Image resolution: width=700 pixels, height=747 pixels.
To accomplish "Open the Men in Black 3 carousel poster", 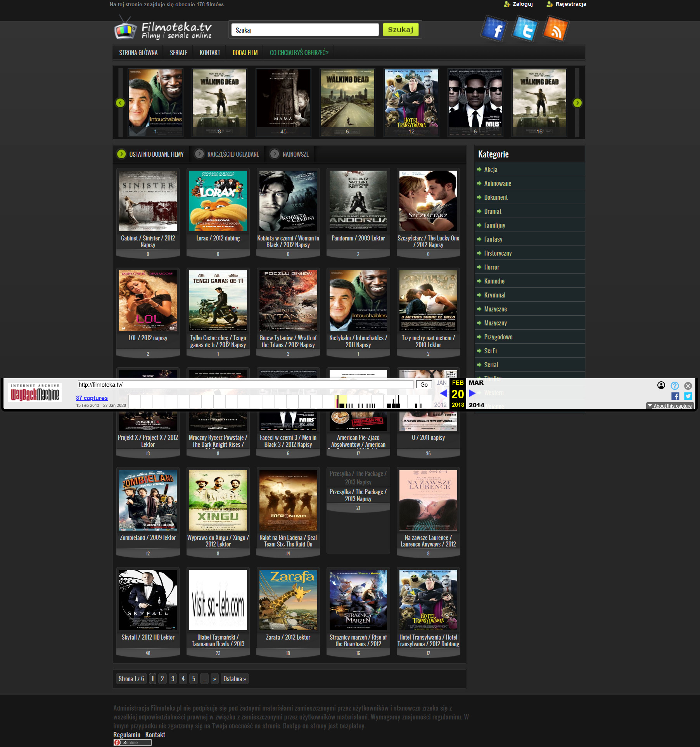I will pyautogui.click(x=475, y=103).
